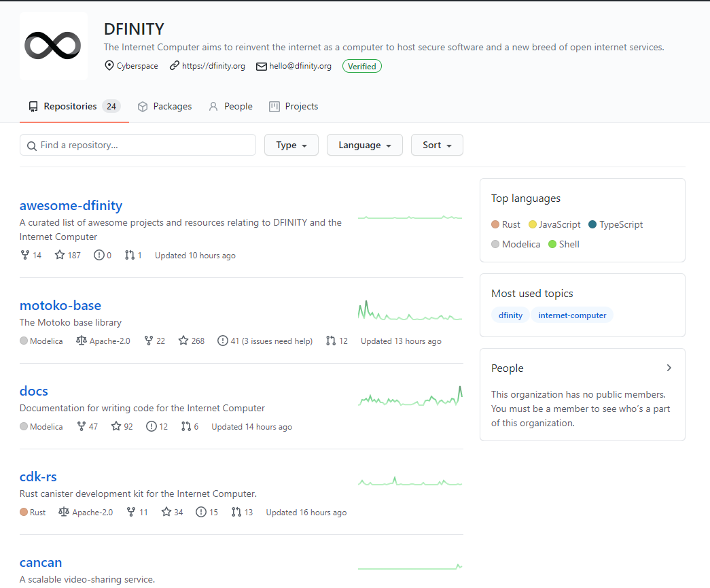This screenshot has height=588, width=710.
Task: Open the https://dfinity.org website link
Action: pos(213,66)
